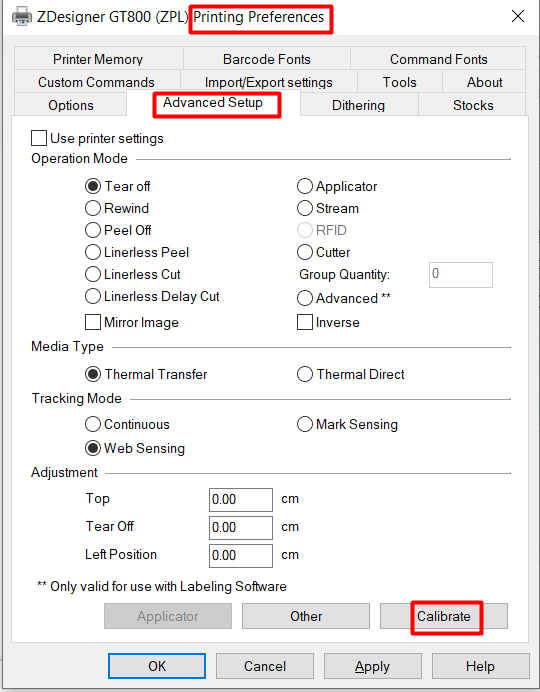The height and width of the screenshot is (692, 540).
Task: Switch to the Stocks tab
Action: (x=473, y=105)
